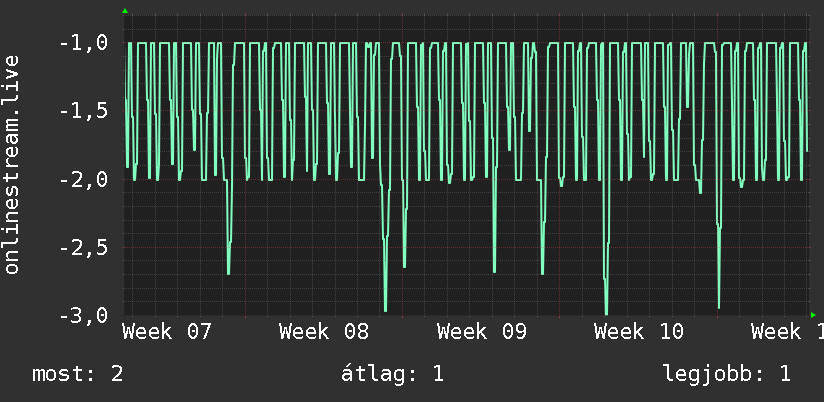
Task: Click the "Week 10" x-axis label
Action: (638, 332)
